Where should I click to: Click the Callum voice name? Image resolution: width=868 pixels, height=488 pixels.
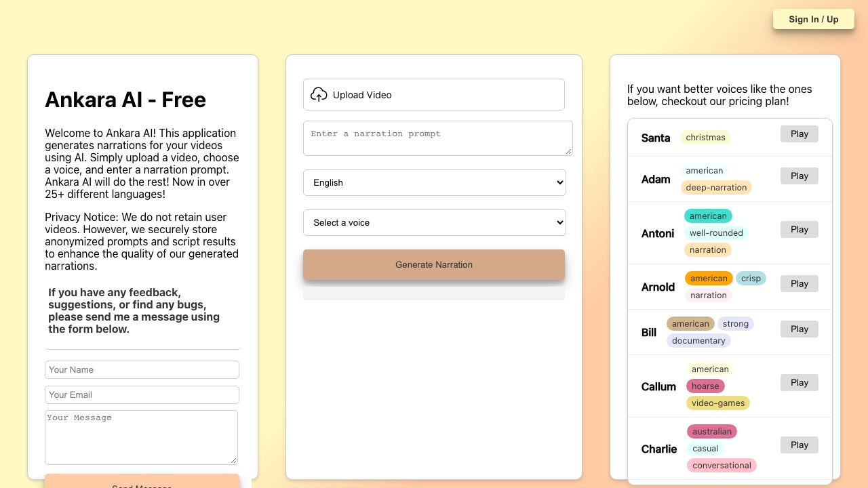658,386
